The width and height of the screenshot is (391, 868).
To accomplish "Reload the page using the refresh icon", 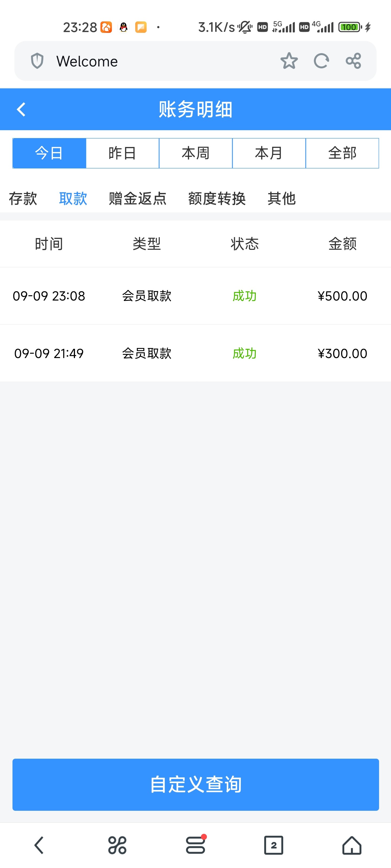I will pyautogui.click(x=321, y=61).
